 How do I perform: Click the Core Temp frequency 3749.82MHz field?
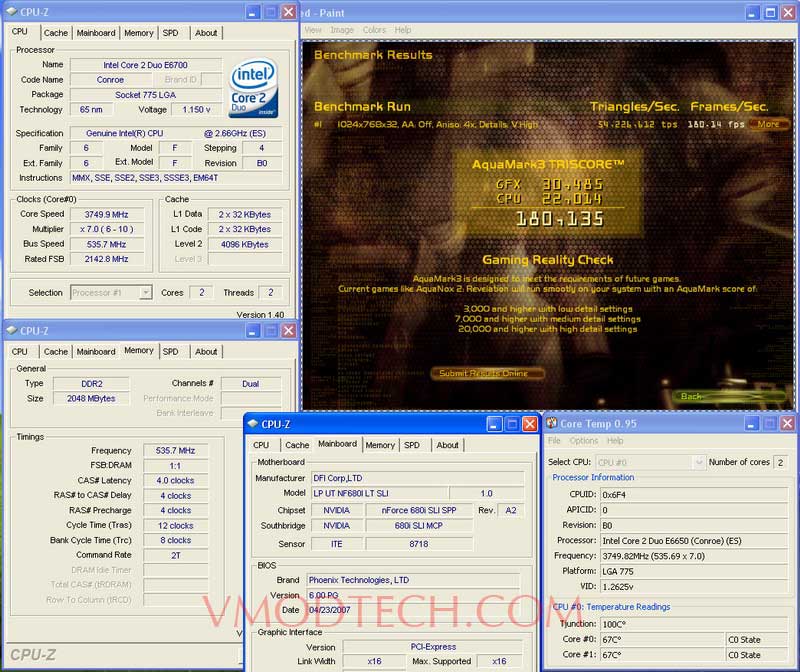point(694,556)
